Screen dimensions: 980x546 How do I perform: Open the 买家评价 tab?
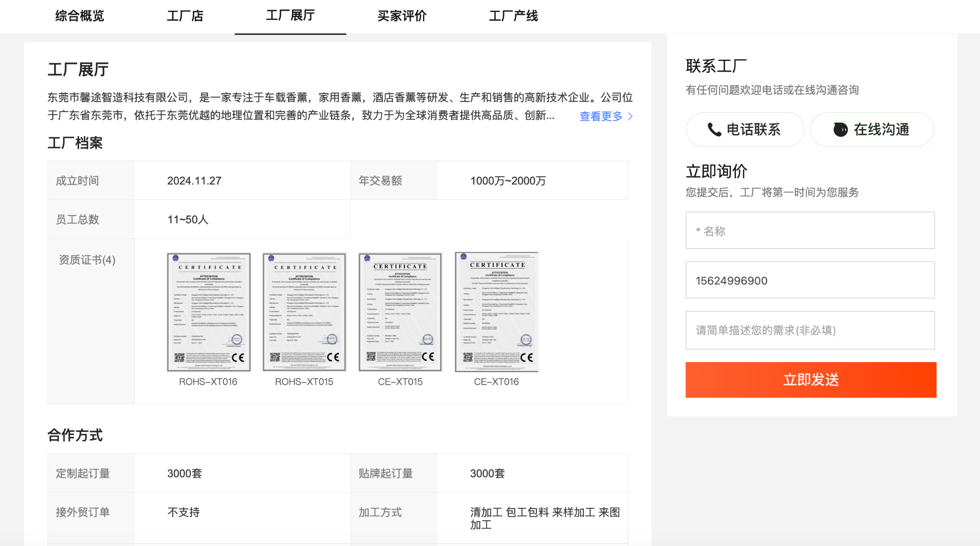tap(402, 16)
